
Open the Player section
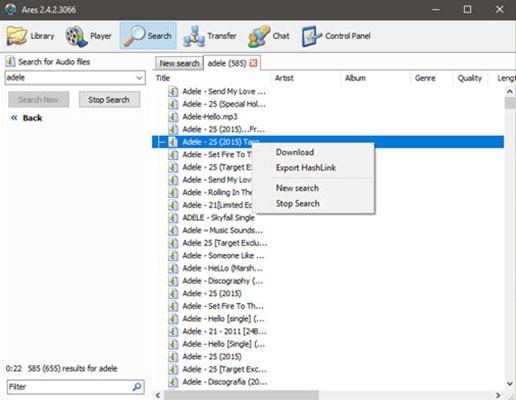click(x=88, y=36)
